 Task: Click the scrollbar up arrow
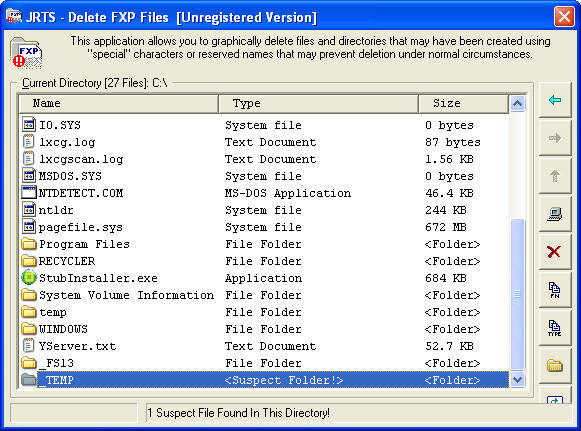click(x=517, y=103)
